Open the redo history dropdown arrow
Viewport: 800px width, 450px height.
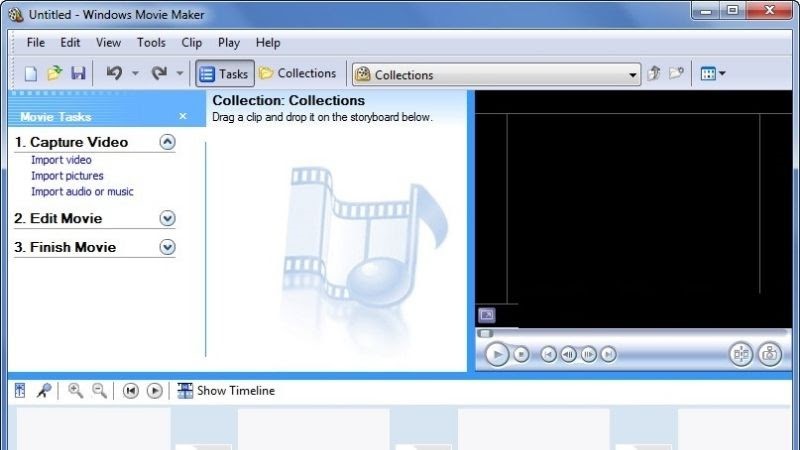point(180,73)
